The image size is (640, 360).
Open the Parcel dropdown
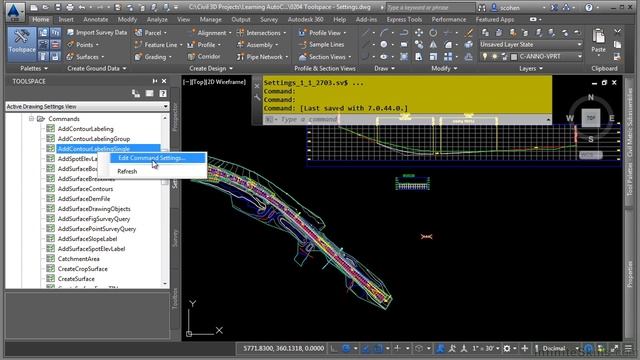pos(151,33)
